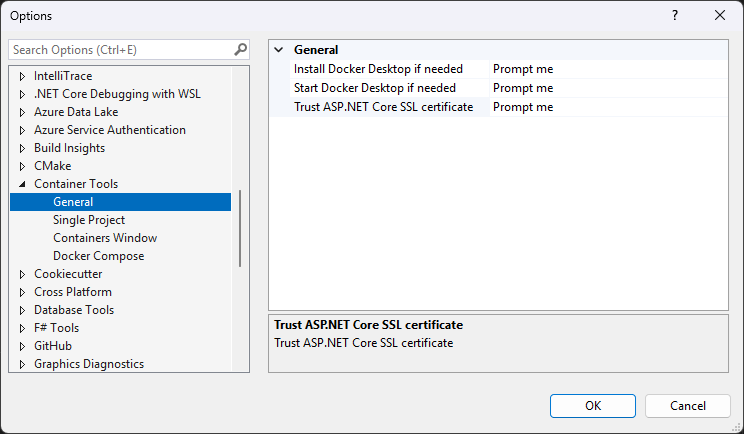Select the GitHub tree item
The image size is (744, 434).
click(x=53, y=346)
